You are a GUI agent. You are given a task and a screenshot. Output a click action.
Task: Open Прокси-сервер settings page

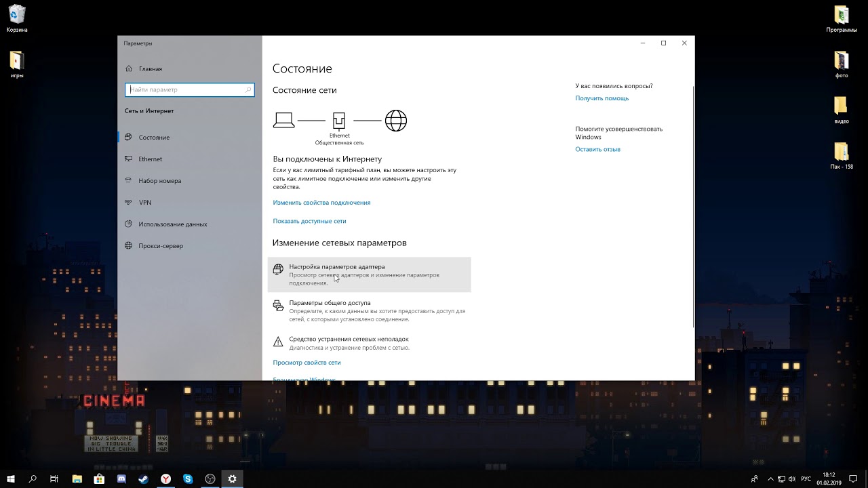tap(189, 245)
